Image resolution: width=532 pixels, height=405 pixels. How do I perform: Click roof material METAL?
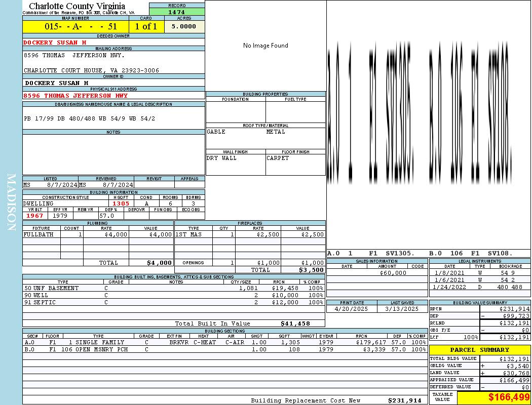coord(276,132)
